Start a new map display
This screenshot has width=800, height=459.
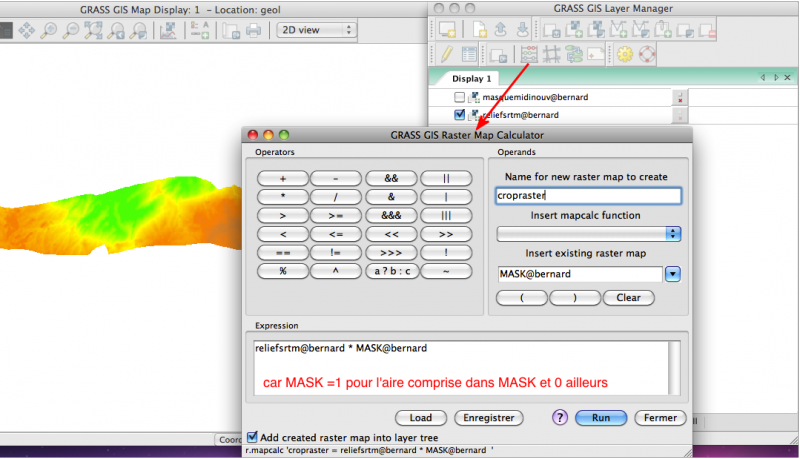tap(446, 29)
